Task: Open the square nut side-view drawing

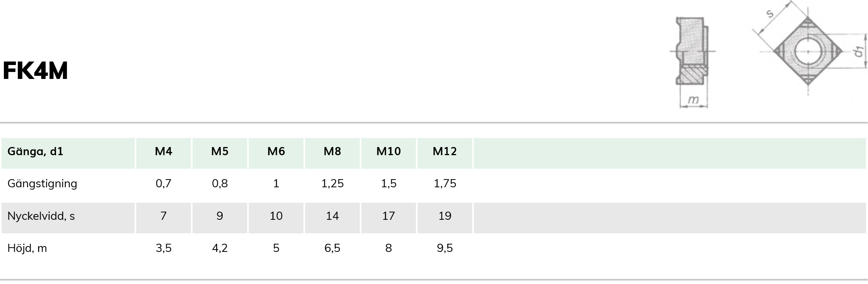Action: click(x=692, y=62)
